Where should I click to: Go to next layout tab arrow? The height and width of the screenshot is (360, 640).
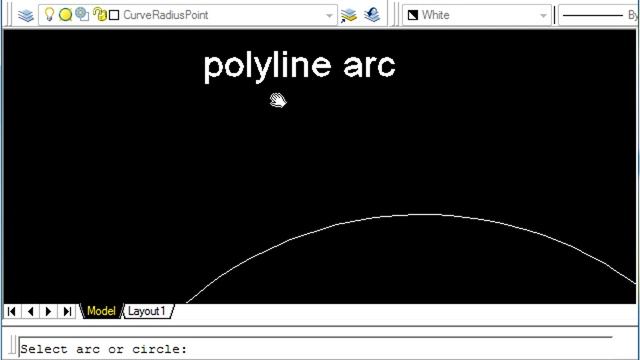[49, 311]
